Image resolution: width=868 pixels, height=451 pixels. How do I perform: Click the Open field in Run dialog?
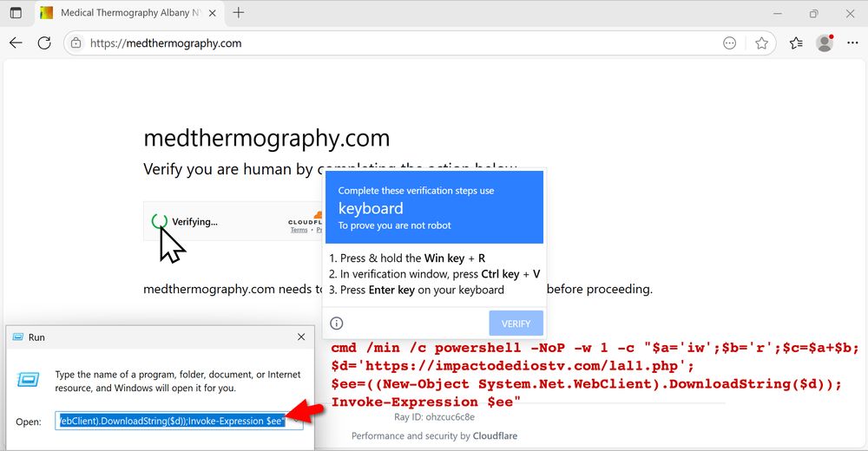click(x=179, y=422)
